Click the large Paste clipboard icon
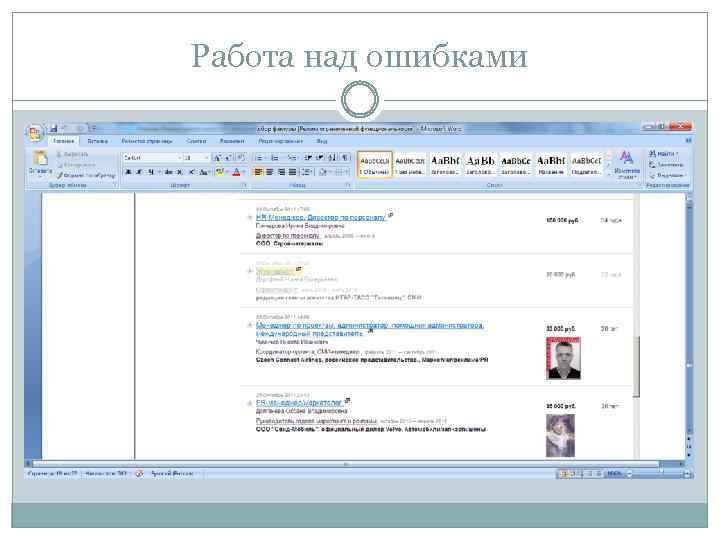The image size is (720, 540). tap(40, 159)
